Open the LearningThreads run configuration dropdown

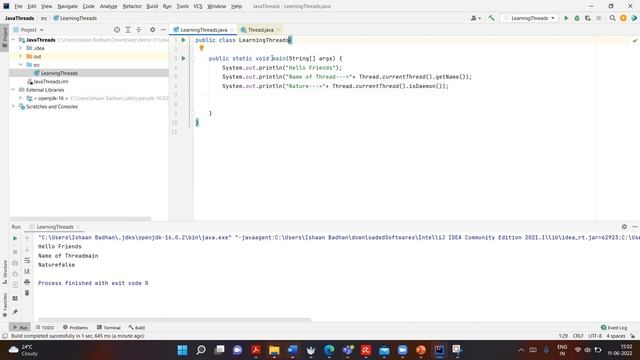(530, 18)
